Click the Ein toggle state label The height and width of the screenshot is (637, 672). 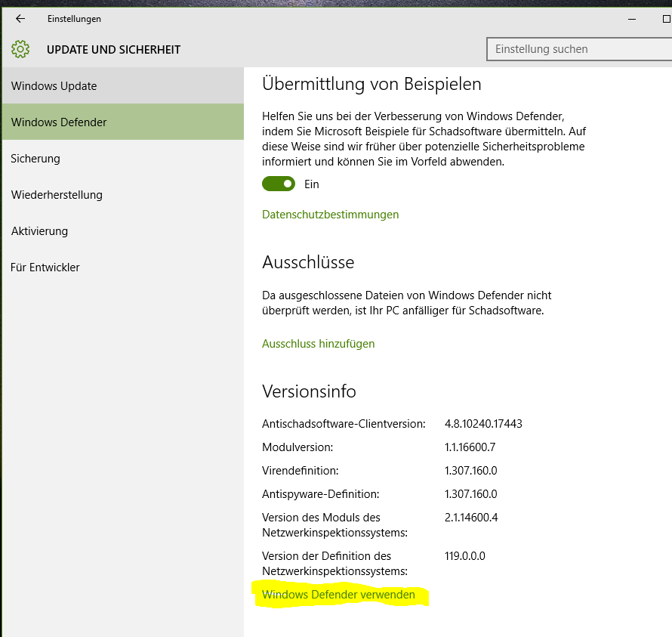[x=312, y=184]
